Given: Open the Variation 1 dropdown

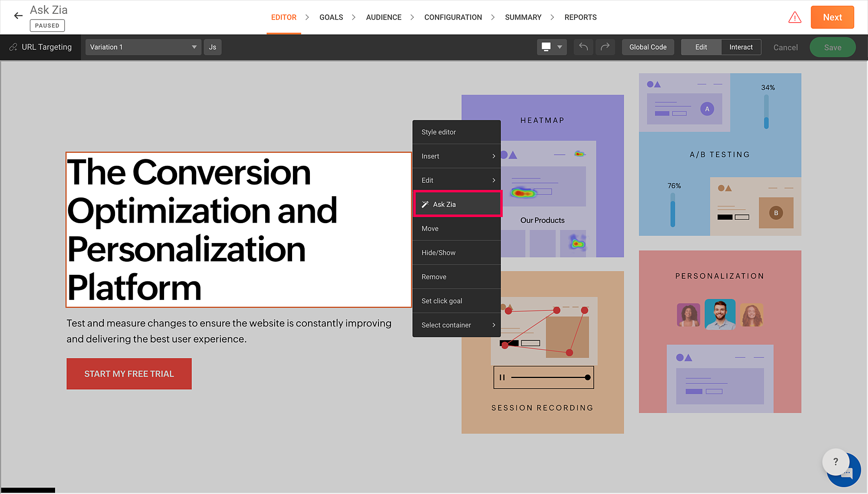Looking at the screenshot, I should pyautogui.click(x=143, y=47).
